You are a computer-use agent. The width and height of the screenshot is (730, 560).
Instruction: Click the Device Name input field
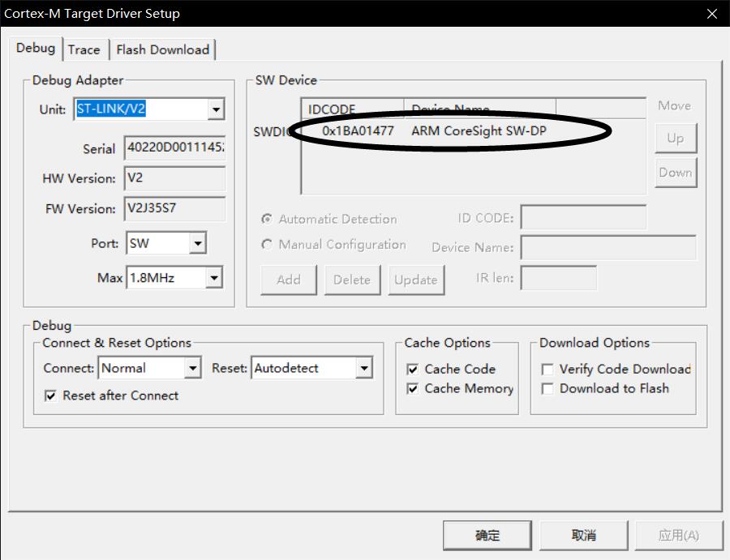point(608,247)
